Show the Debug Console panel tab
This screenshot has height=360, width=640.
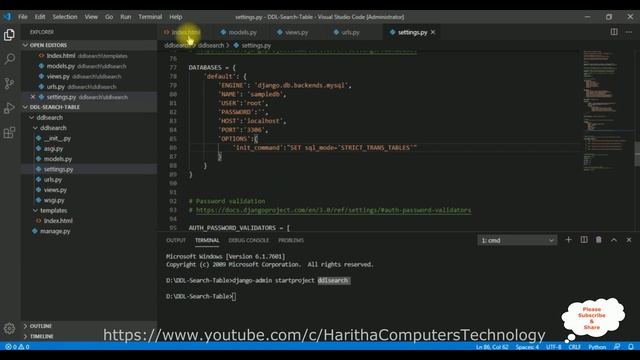(x=249, y=240)
